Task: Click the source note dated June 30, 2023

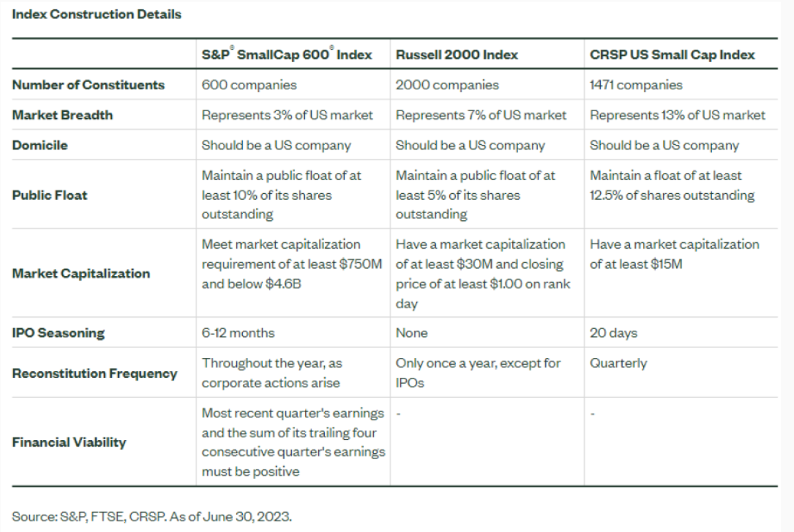Action: (x=152, y=515)
